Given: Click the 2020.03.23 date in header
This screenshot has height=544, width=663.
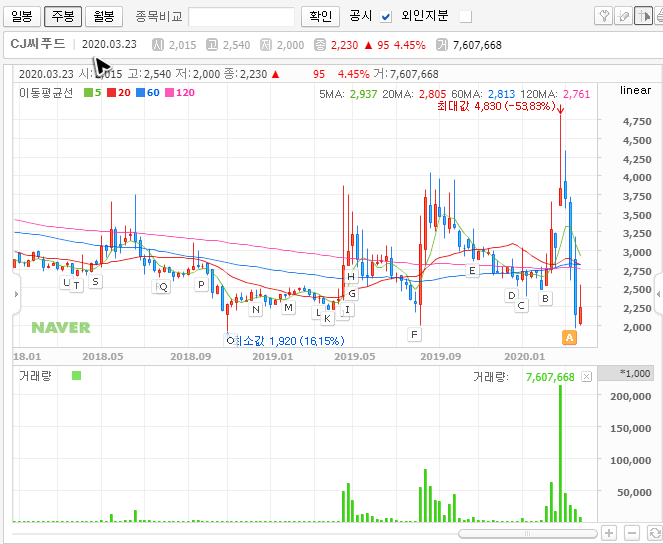Looking at the screenshot, I should click(109, 44).
